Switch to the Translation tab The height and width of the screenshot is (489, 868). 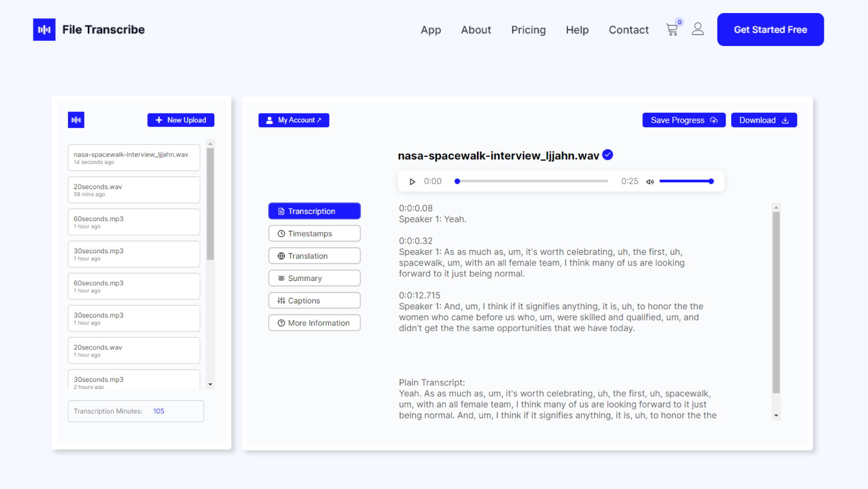tap(314, 256)
